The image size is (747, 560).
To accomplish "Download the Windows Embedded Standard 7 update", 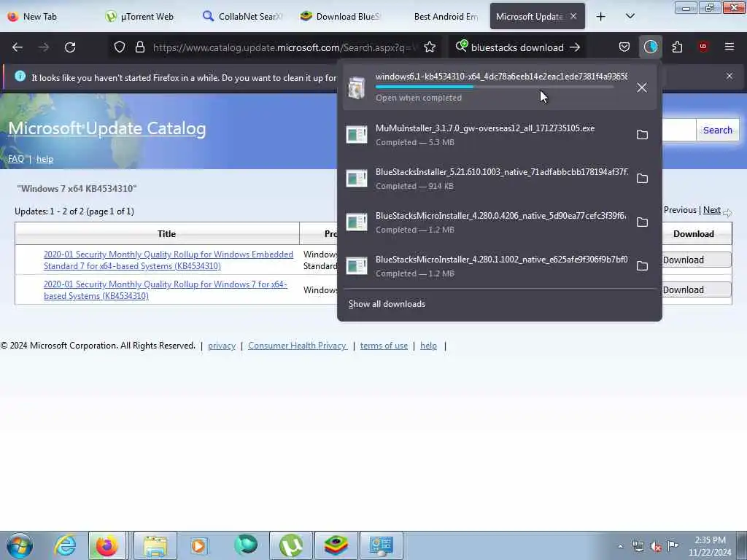I will (695, 260).
